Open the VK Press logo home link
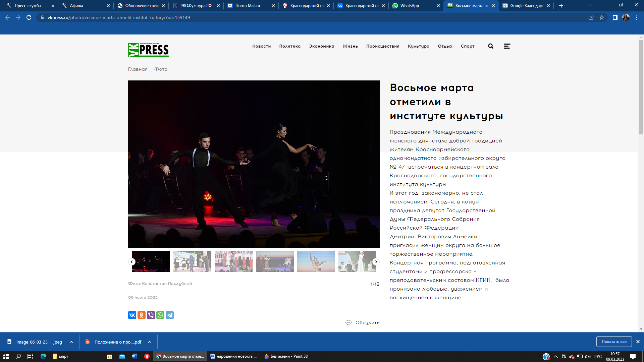 click(148, 50)
